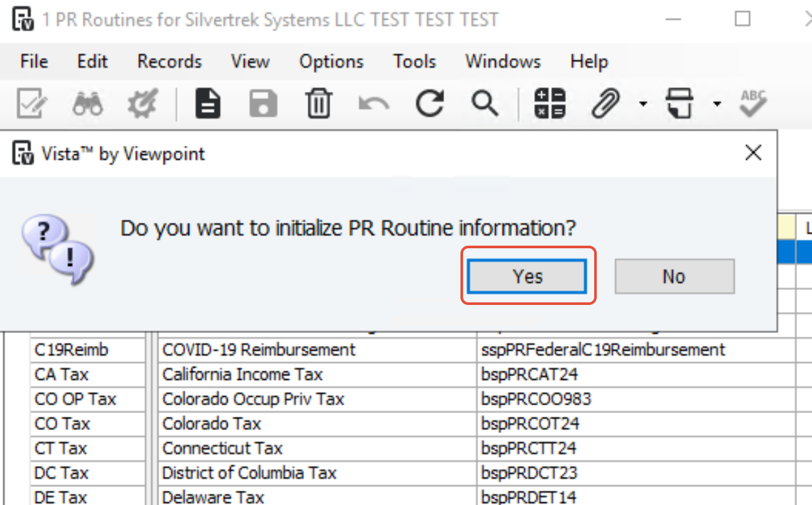Select the bspPRCOT24 procedure cell
The width and height of the screenshot is (812, 505).
click(636, 424)
